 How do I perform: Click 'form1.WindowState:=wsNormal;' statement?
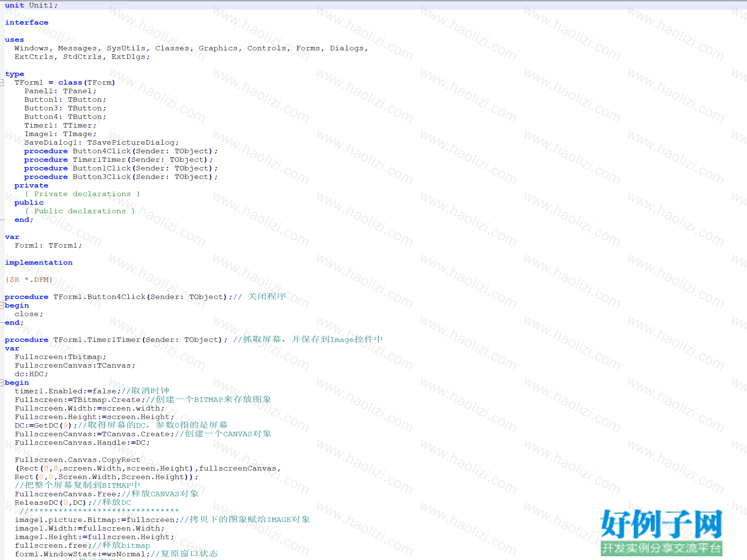click(x=82, y=554)
